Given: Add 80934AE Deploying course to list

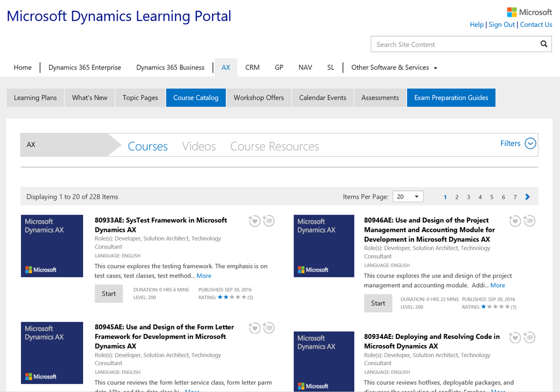Looking at the screenshot, I should 529,338.
